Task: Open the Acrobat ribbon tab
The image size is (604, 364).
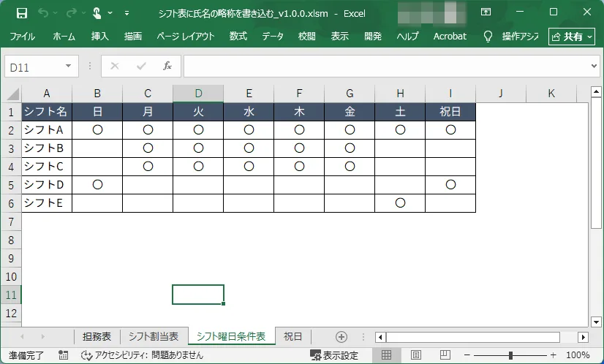Action: point(450,37)
